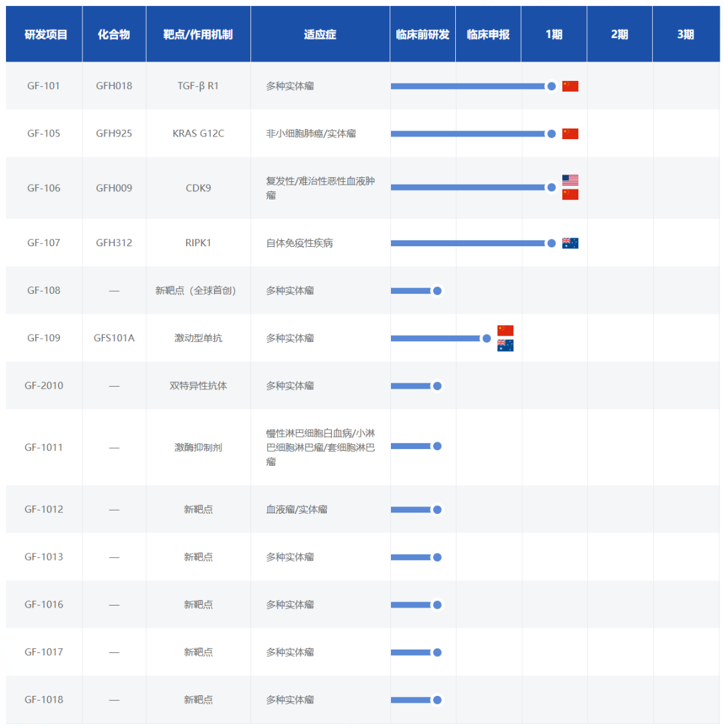This screenshot has height=728, width=723.
Task: Click the GF-107 progress bar endpoint
Action: tap(552, 244)
